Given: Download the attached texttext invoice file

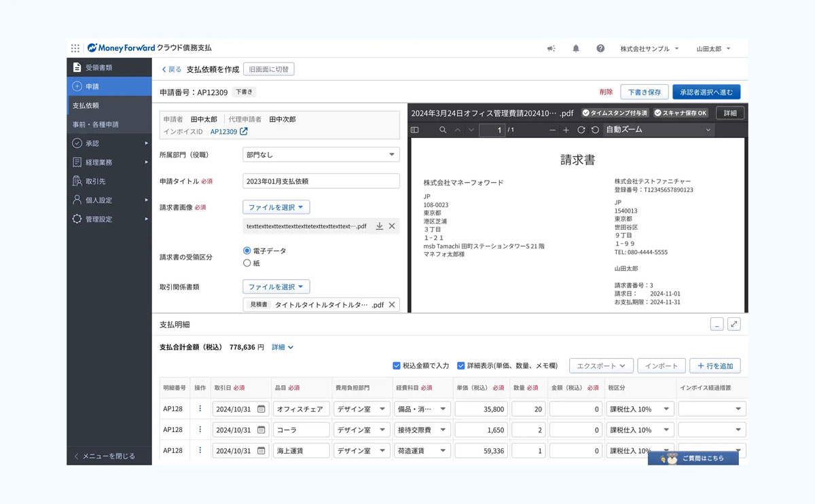Looking at the screenshot, I should [379, 225].
